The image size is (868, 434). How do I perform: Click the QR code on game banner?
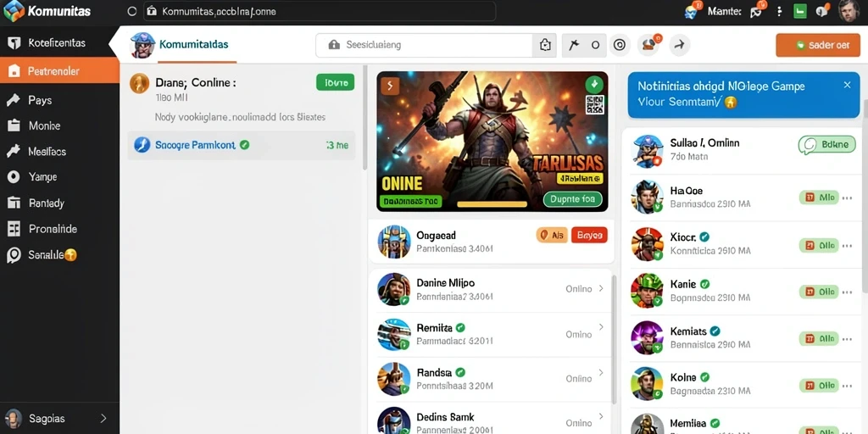pos(594,105)
